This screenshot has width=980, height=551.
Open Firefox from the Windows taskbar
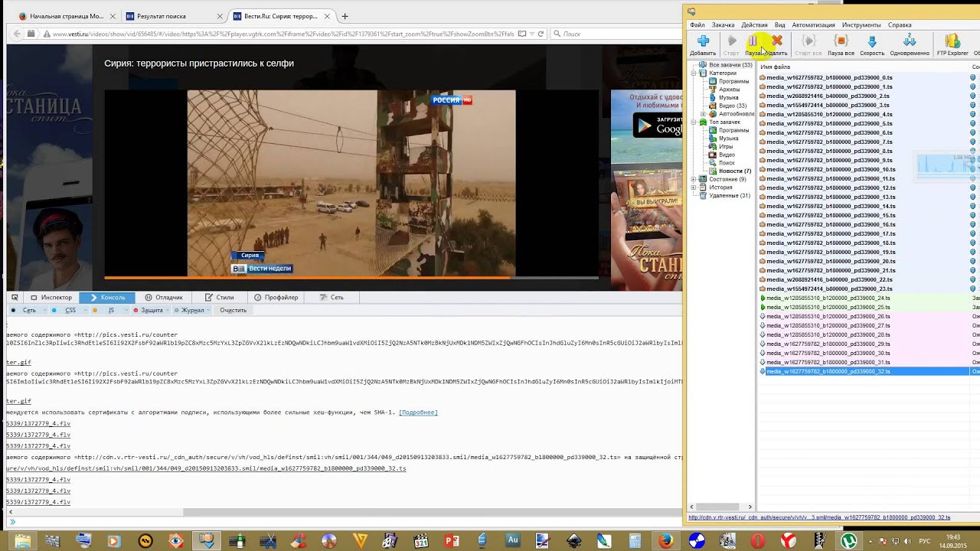coord(665,541)
